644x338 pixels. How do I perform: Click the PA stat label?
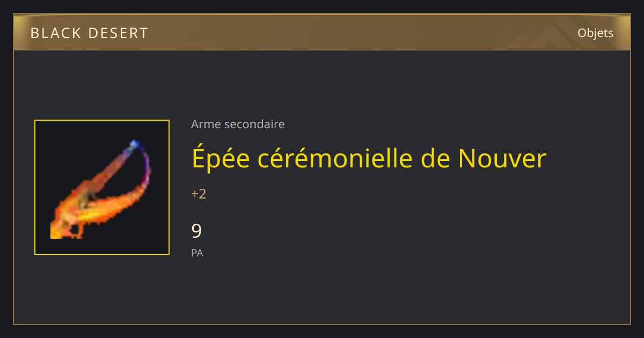197,253
